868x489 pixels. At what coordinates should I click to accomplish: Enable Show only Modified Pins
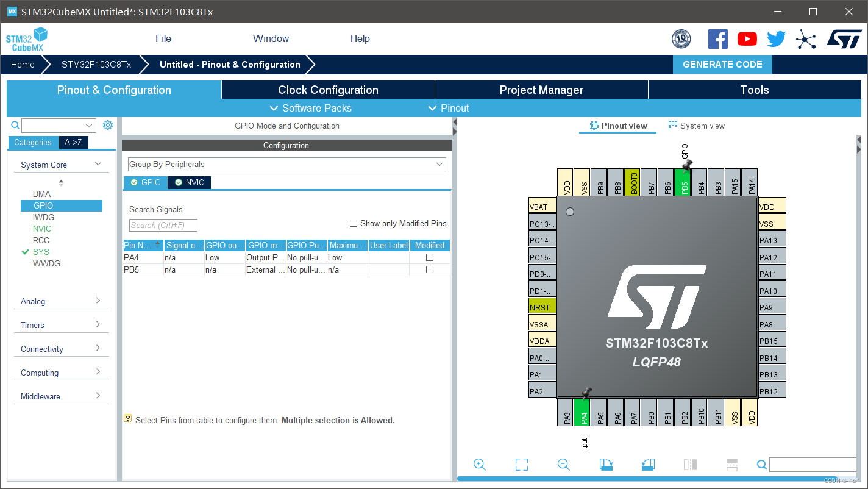pyautogui.click(x=353, y=223)
